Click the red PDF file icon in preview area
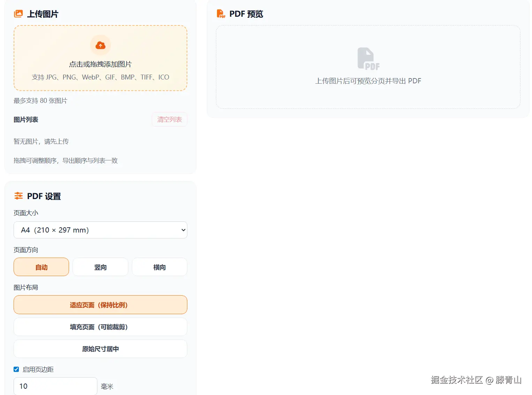This screenshot has height=395, width=532. (x=368, y=59)
